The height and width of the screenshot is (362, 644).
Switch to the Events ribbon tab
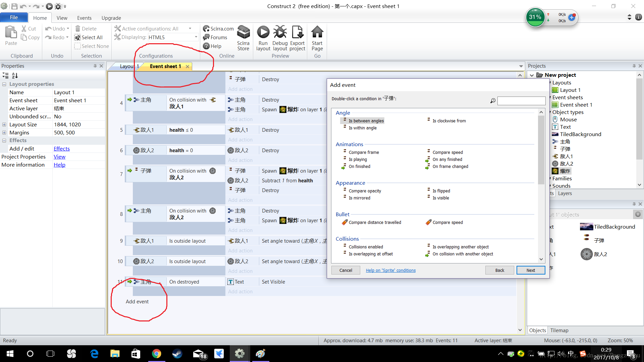84,18
